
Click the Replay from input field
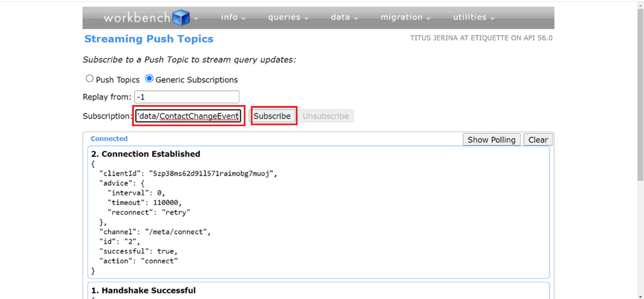(186, 97)
